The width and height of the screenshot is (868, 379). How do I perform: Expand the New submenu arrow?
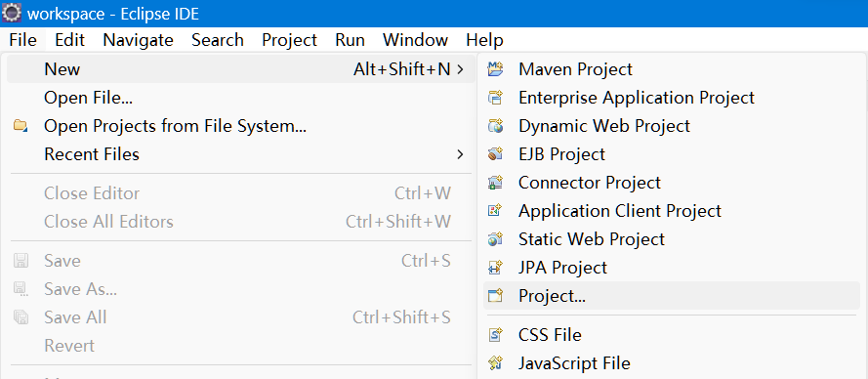[x=460, y=69]
